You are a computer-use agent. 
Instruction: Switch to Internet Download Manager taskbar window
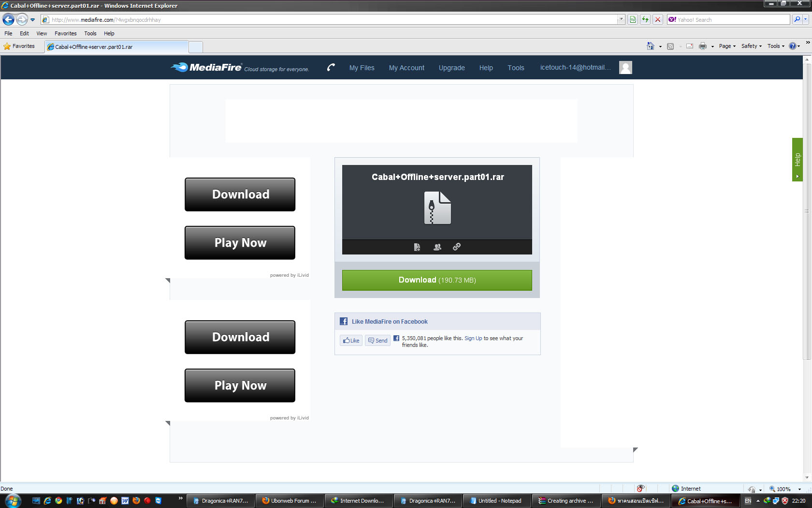[359, 501]
